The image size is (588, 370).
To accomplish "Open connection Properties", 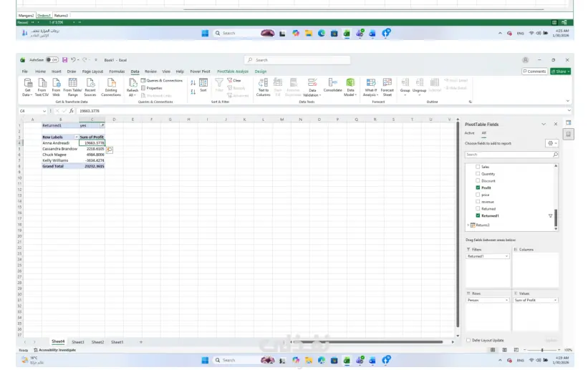I will point(152,88).
